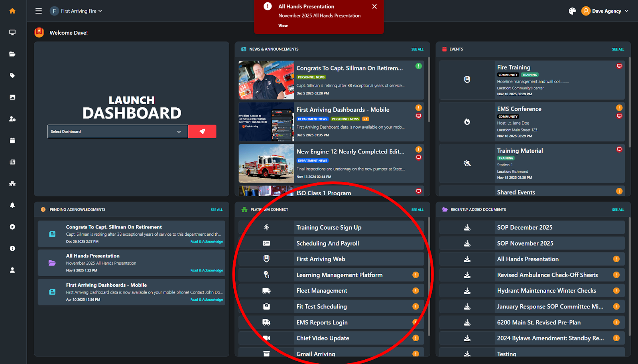The height and width of the screenshot is (364, 638).
Task: Click green status badge on Sillman news
Action: click(418, 66)
